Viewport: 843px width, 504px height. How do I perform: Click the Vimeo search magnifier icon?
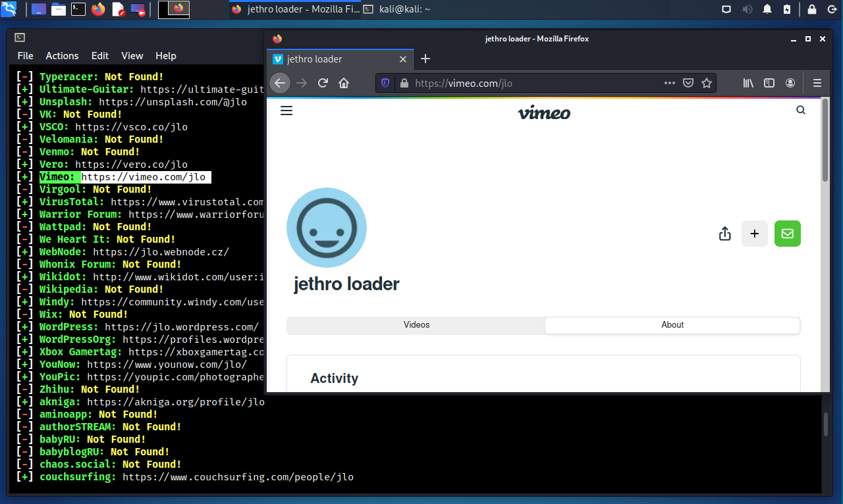801,111
